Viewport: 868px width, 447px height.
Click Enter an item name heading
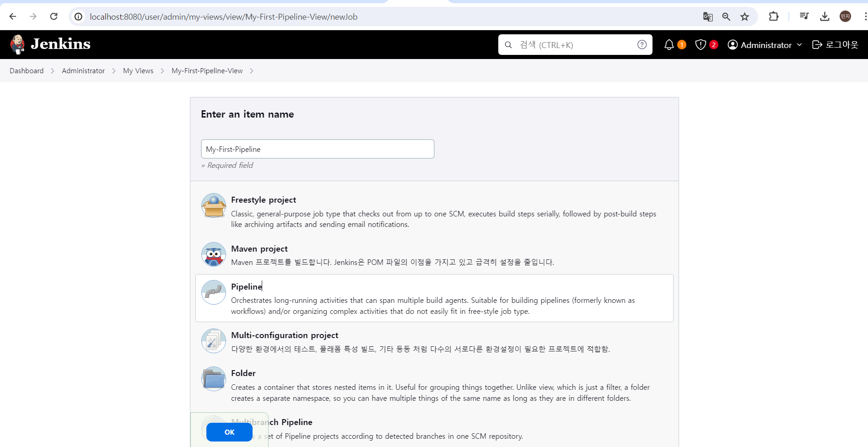248,114
